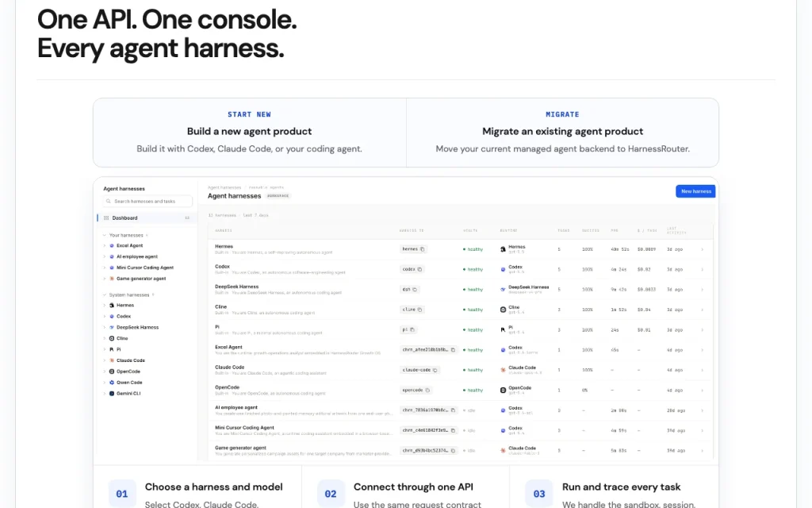
Task: Expand the Excel Agent item in the sidebar
Action: click(x=105, y=246)
